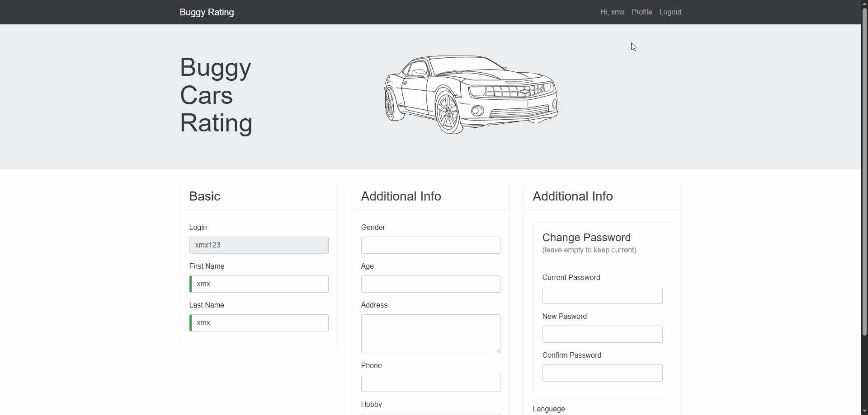Click the scrollbar up arrow
Viewport: 868px width, 415px height.
pos(864,4)
